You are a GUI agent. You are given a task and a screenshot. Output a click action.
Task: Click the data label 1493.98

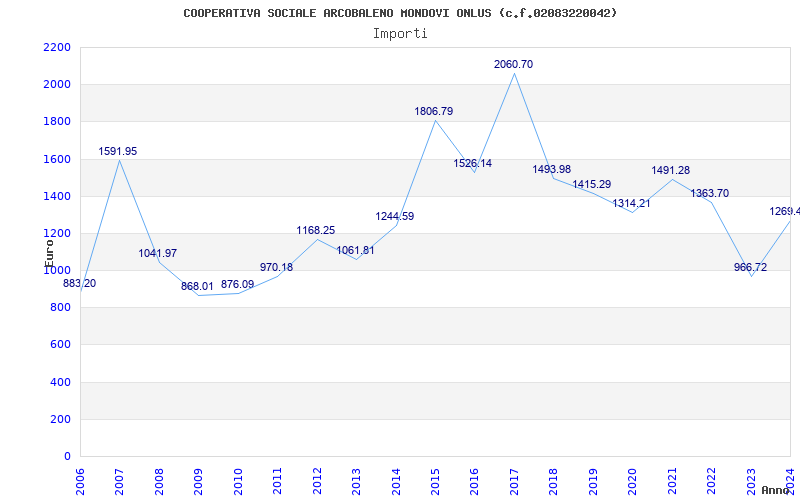tap(552, 170)
